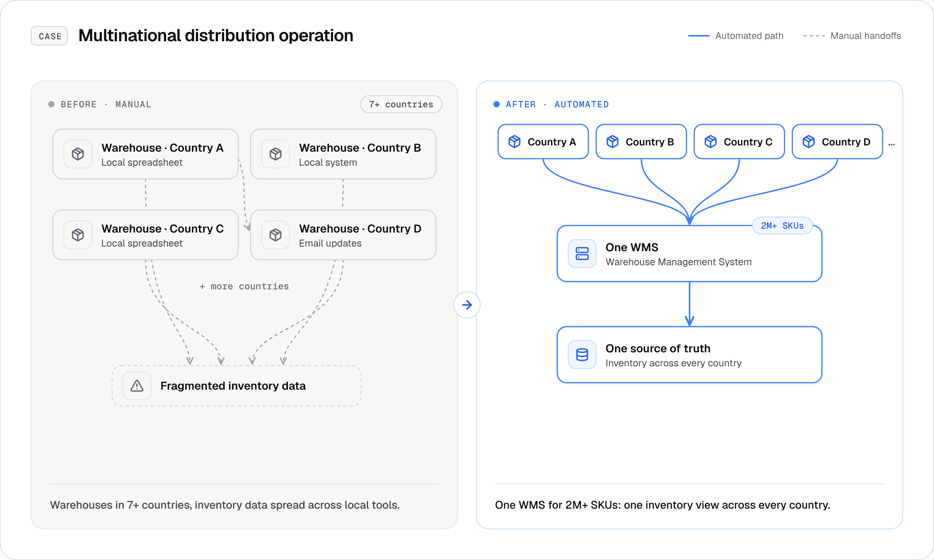The image size is (934, 560).
Task: Click the warning triangle icon beside Fragmented inventory data
Action: click(x=137, y=386)
